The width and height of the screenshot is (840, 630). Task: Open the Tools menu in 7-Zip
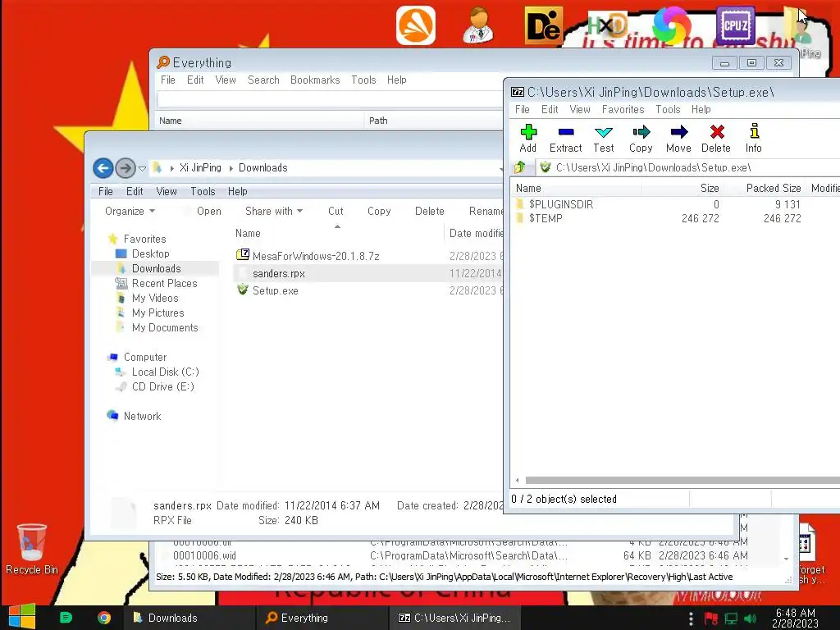tap(668, 109)
